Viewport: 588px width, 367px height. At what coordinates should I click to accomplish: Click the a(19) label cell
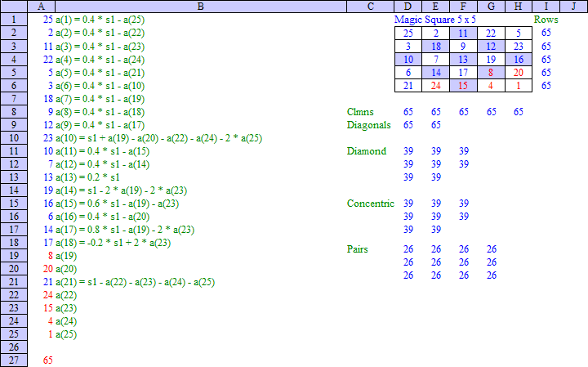(x=66, y=256)
